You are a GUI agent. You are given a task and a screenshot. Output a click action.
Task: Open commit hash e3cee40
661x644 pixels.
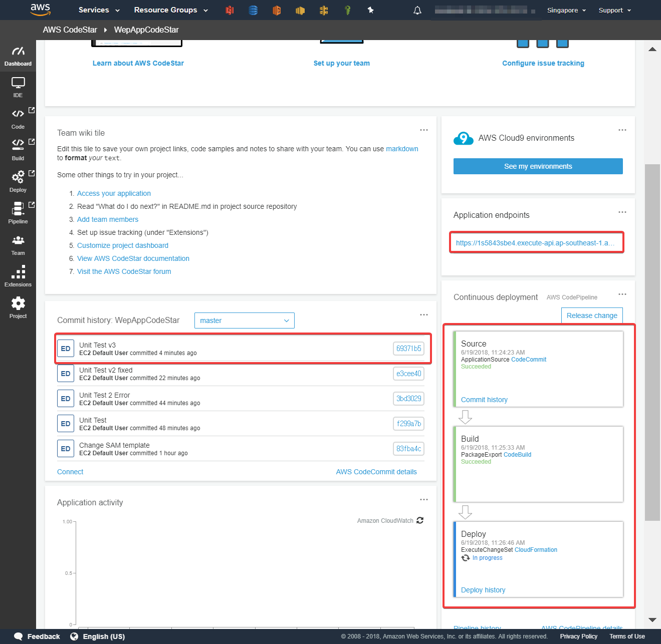408,374
